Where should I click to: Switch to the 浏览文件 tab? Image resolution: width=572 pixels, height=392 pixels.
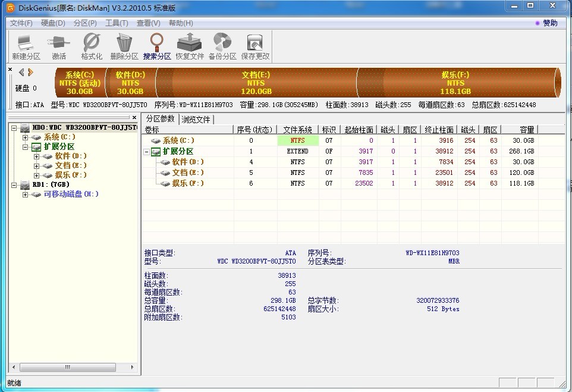coord(196,120)
